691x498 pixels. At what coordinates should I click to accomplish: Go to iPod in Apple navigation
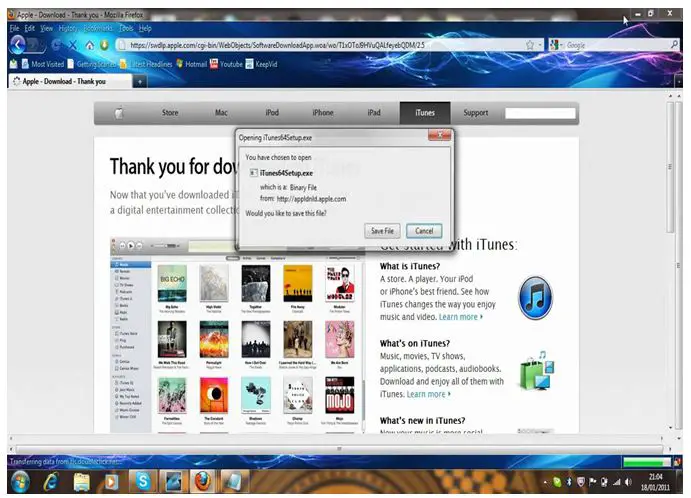272,113
